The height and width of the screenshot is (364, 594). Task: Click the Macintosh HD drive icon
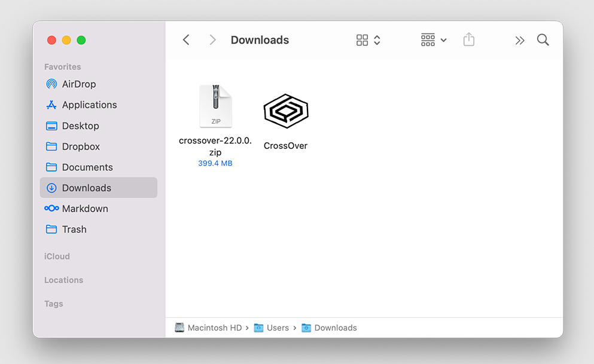coord(179,328)
